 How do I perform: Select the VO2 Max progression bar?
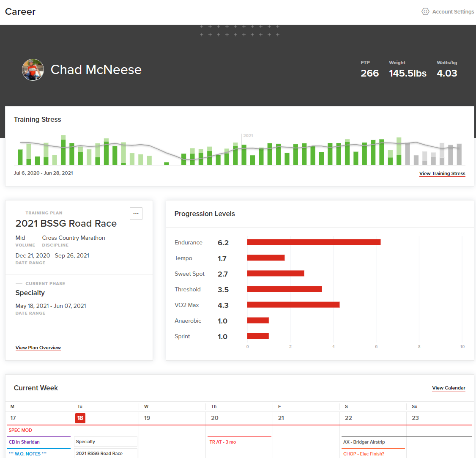point(293,304)
